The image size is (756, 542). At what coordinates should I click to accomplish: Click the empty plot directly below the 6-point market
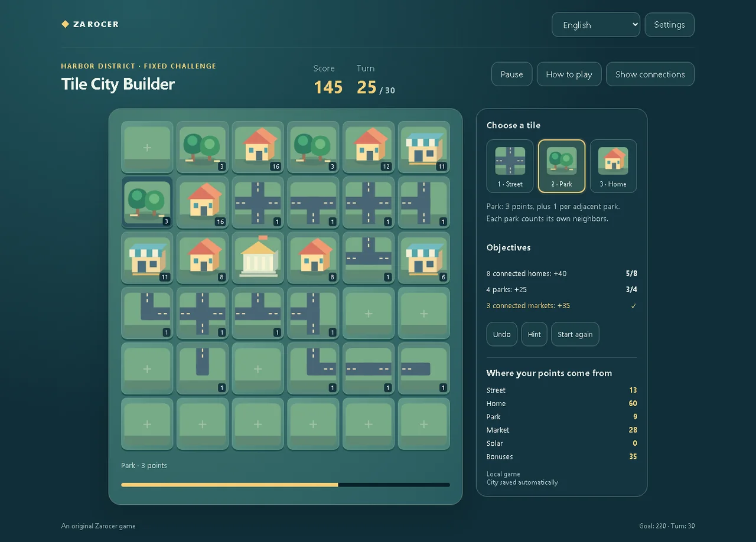[x=423, y=313]
